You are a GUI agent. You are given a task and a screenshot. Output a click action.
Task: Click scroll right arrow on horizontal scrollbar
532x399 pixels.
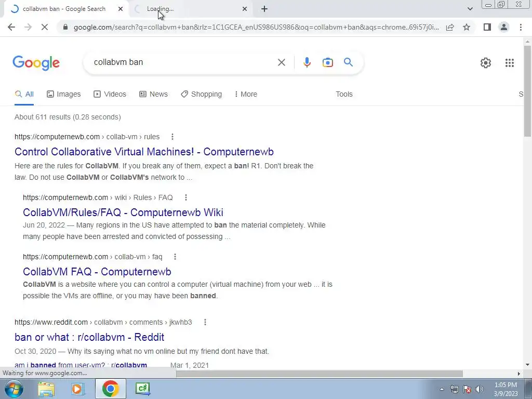[x=519, y=374]
